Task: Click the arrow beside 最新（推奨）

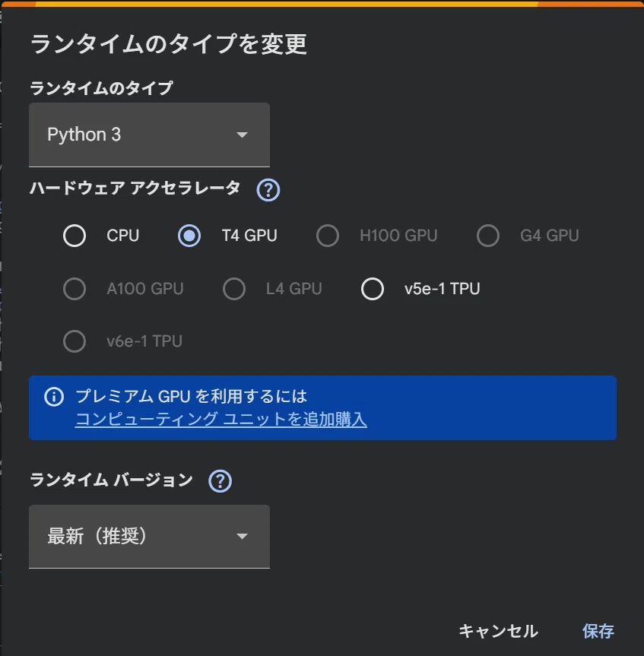Action: pos(242,537)
